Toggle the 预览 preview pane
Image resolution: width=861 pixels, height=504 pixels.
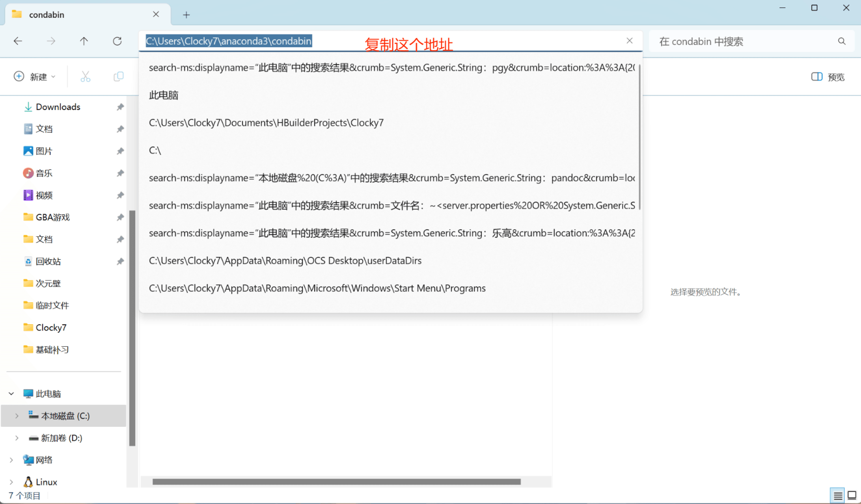[x=827, y=77]
